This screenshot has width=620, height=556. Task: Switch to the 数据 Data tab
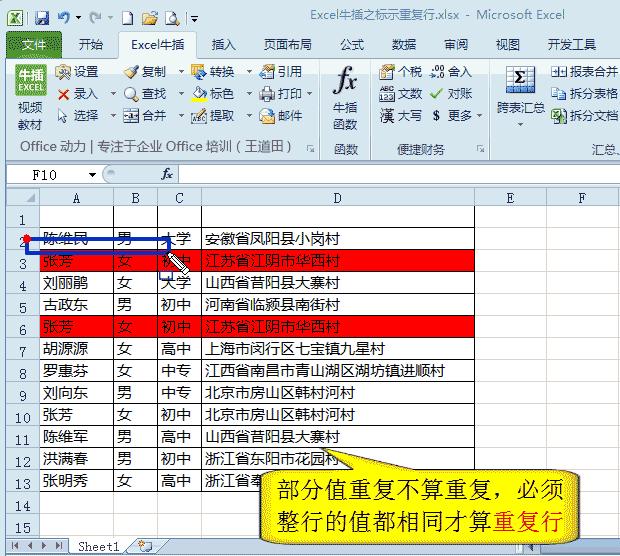coord(404,45)
